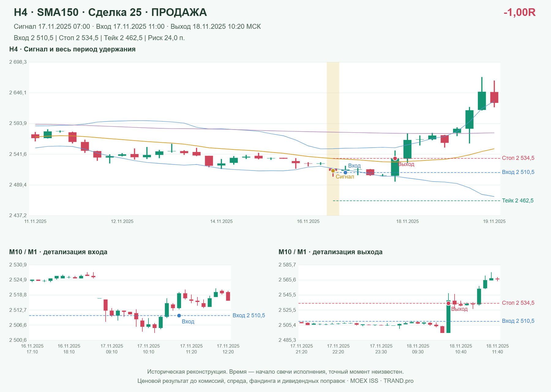
Task: Click the 18.11.2025 10:40 time label
Action: tap(461, 349)
